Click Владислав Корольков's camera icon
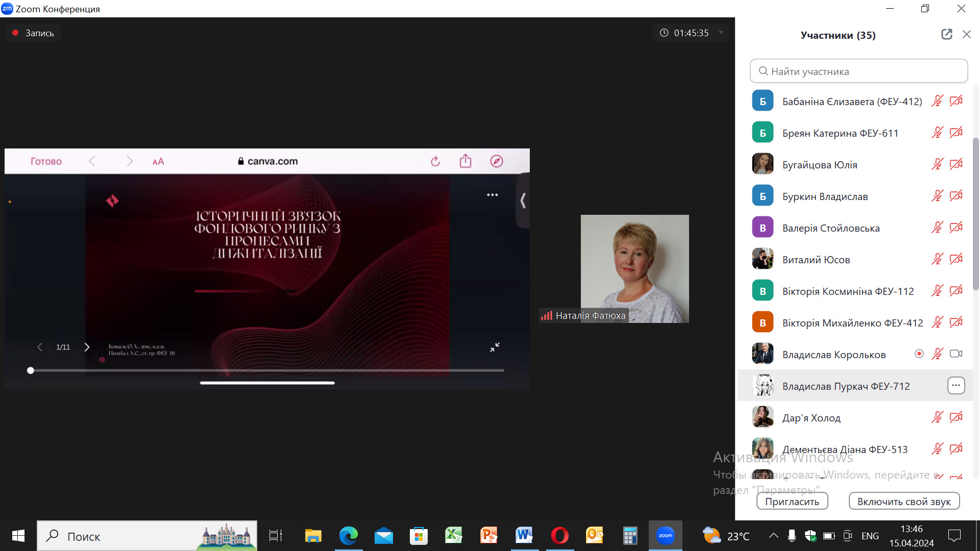980x551 pixels. (x=955, y=354)
